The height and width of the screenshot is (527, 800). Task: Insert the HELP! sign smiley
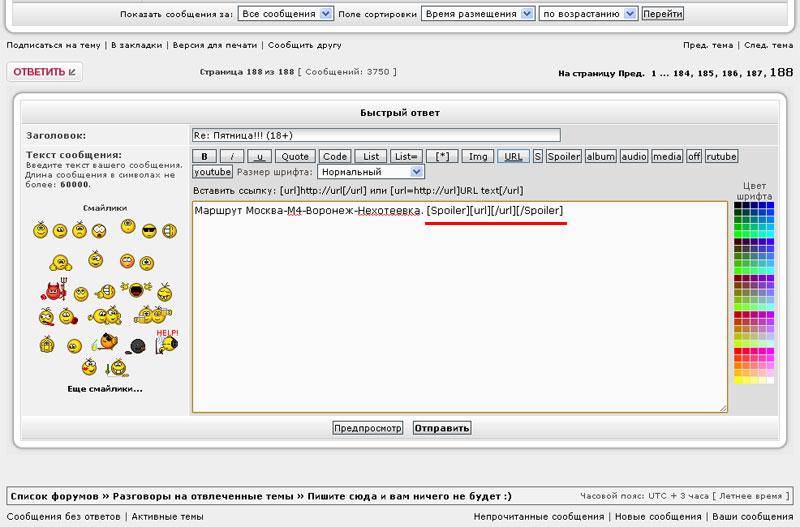(x=166, y=340)
